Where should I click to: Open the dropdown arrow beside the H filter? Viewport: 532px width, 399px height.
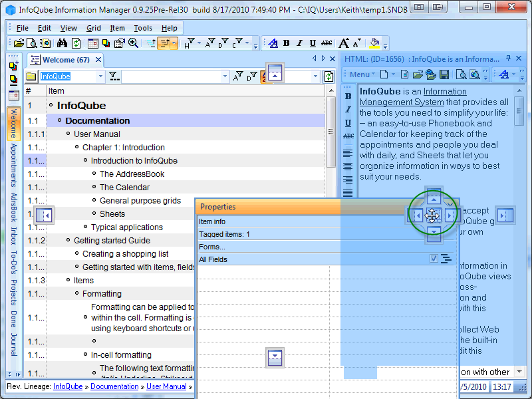point(199,43)
